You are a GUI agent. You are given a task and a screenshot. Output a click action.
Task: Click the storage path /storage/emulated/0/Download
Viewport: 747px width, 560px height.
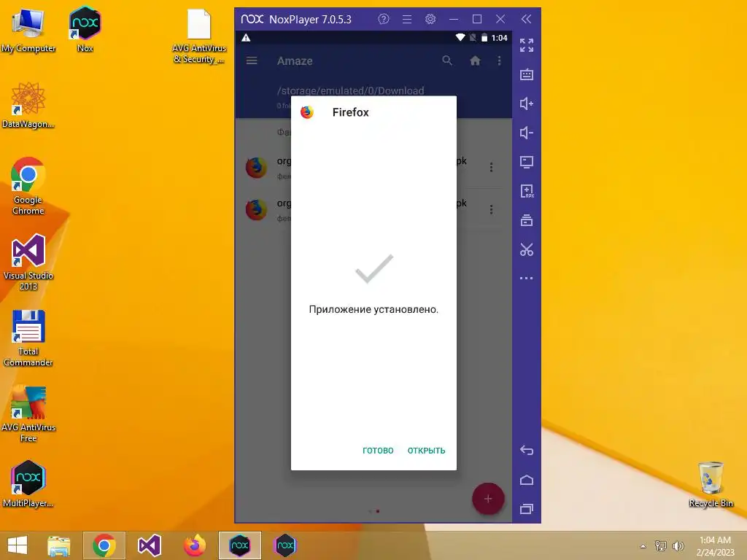tap(351, 90)
